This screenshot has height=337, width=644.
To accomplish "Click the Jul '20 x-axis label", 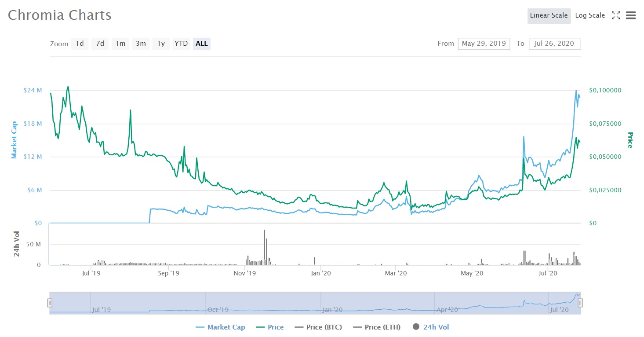I will click(548, 273).
